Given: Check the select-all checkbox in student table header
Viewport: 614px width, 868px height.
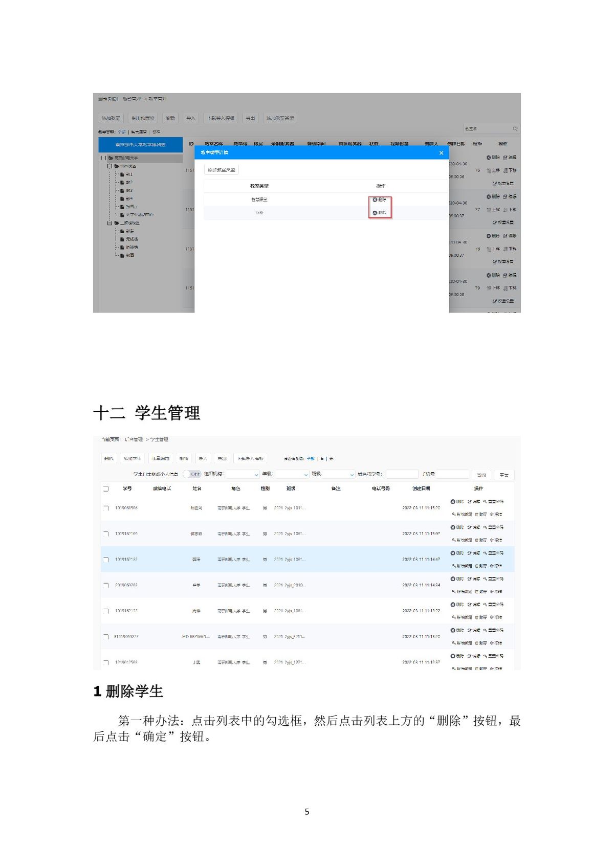Looking at the screenshot, I should tap(106, 488).
